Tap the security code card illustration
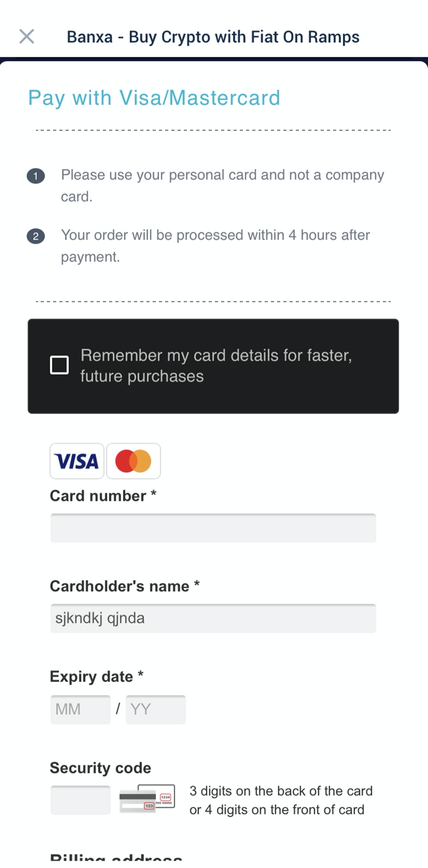The width and height of the screenshot is (428, 868). point(147,799)
